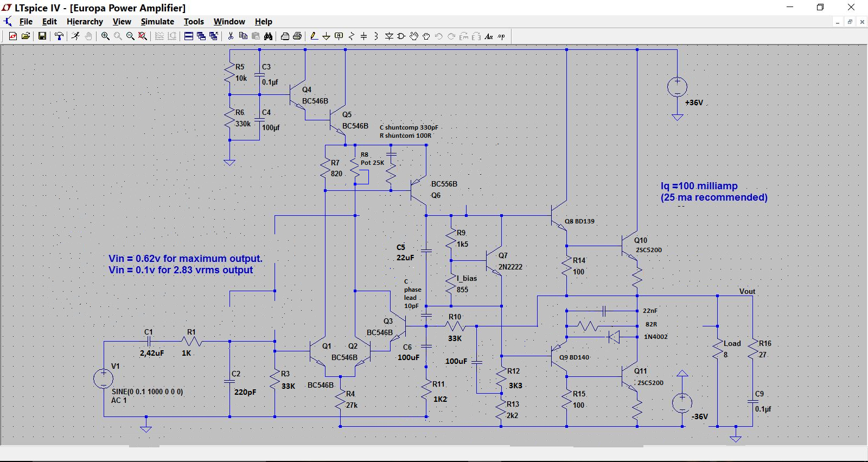Select the Copy (duplicate) tool icon
Screen dimensions: 868x462
coord(243,36)
